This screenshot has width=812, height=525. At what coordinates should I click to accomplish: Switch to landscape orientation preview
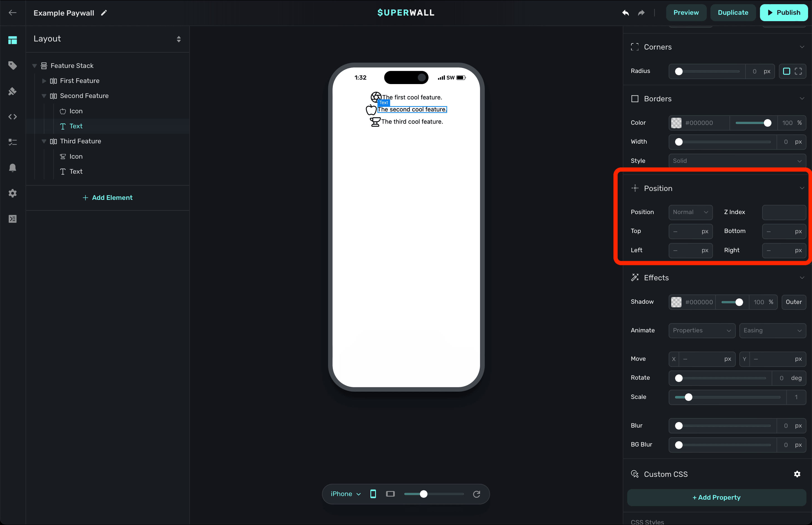[390, 494]
